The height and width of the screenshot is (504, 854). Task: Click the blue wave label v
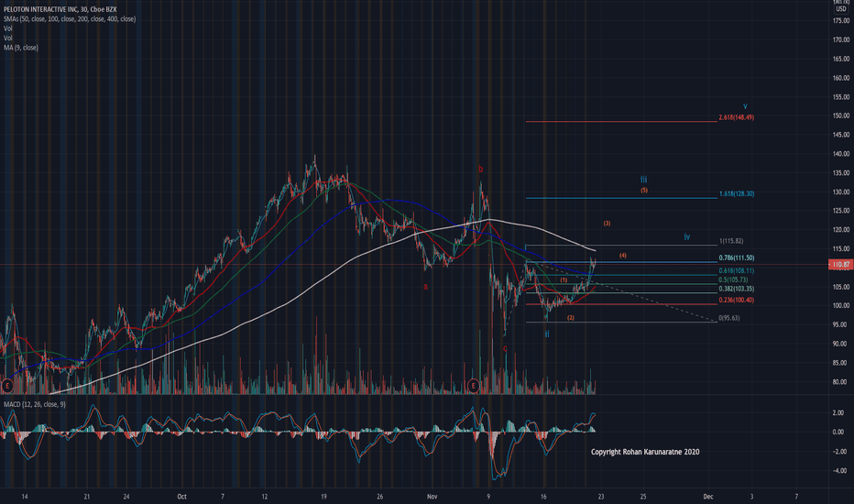(x=745, y=106)
